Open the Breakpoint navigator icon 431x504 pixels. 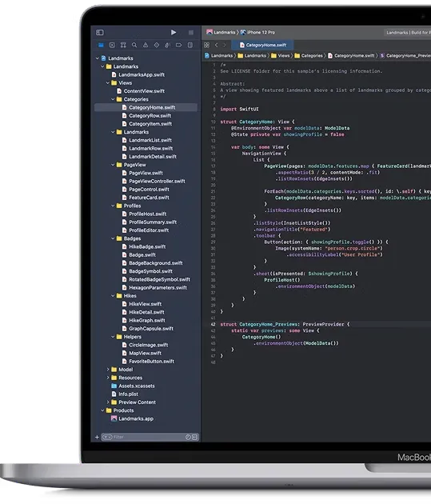(x=178, y=46)
